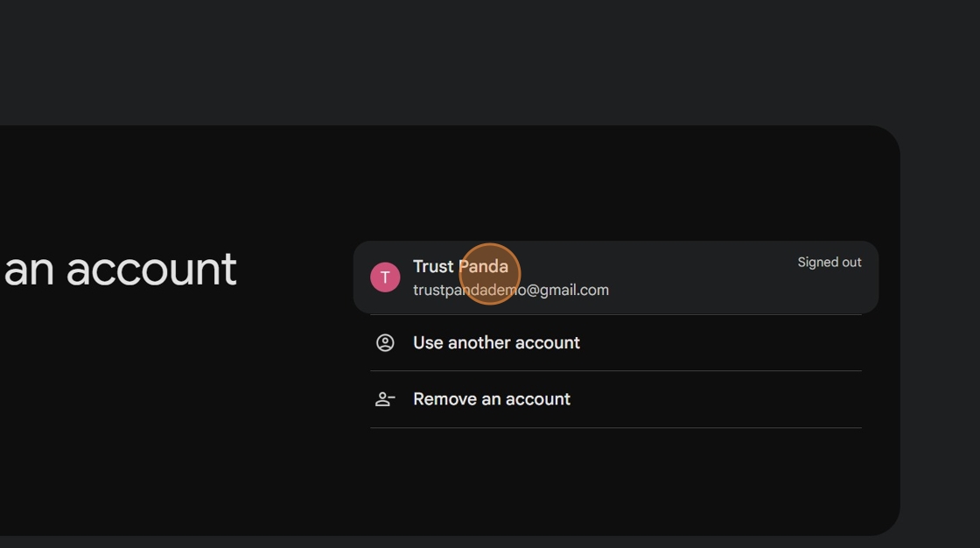
Task: Click the gray background above the sign-in card
Action: click(437, 61)
